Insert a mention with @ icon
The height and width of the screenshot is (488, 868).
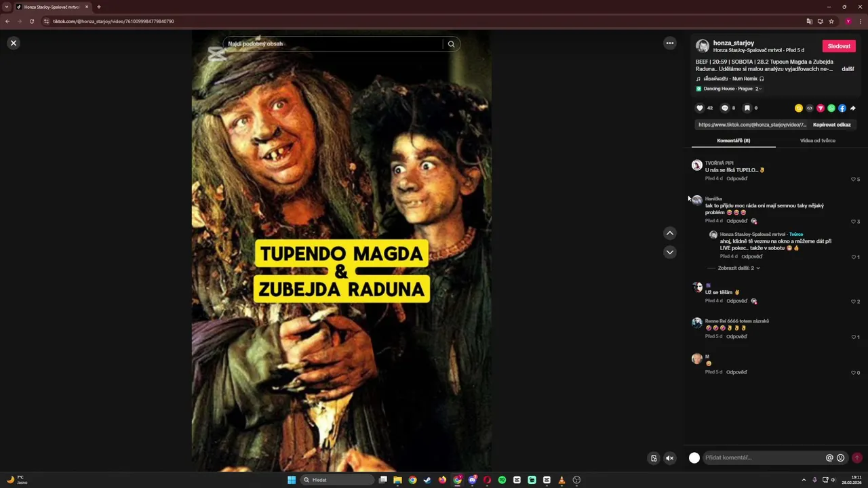tap(829, 457)
